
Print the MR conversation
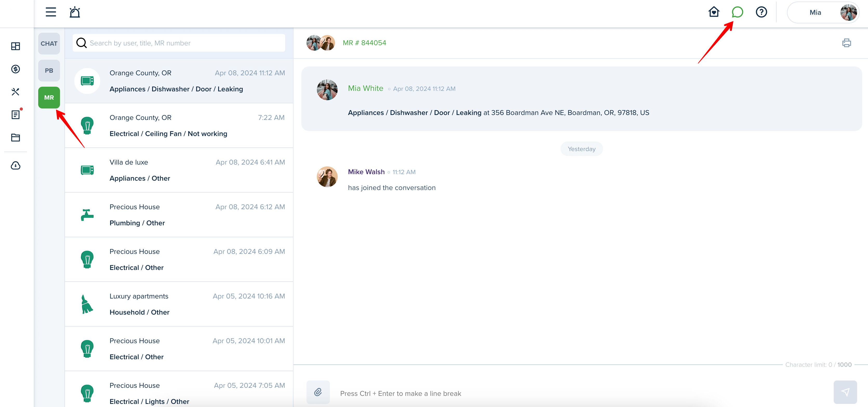pos(846,43)
